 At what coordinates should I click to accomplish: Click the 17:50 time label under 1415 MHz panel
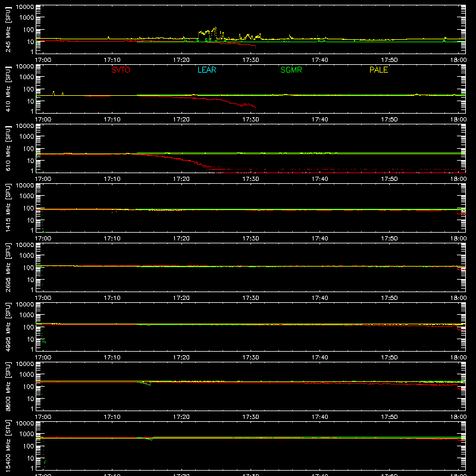click(x=389, y=239)
